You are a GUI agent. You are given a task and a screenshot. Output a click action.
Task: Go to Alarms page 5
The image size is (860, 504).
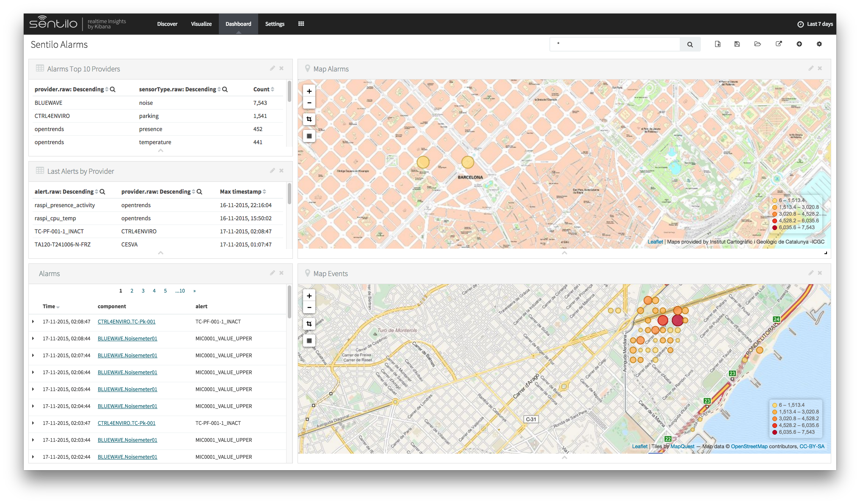165,291
